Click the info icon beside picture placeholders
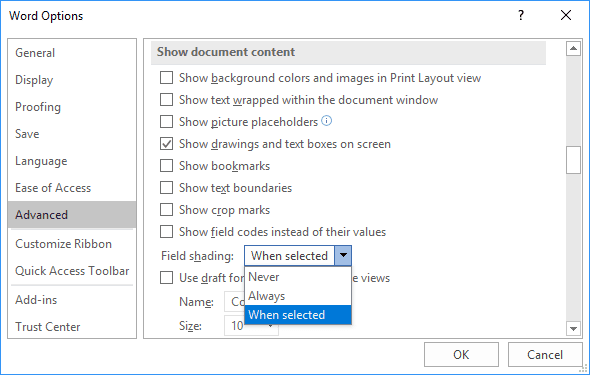Image resolution: width=590 pixels, height=375 pixels. click(327, 121)
